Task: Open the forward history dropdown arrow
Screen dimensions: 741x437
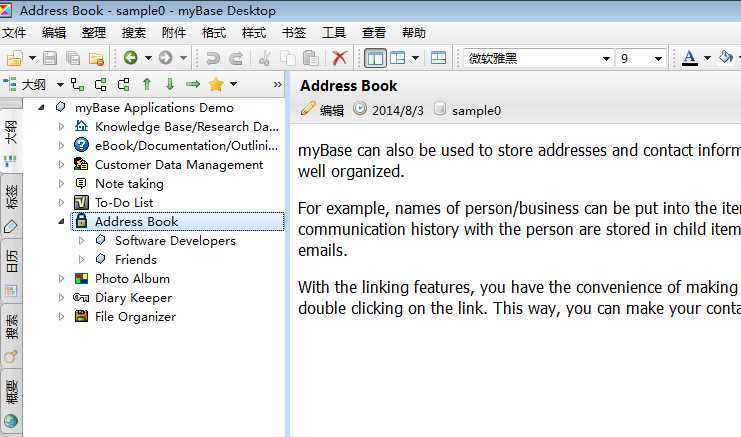Action: point(183,58)
